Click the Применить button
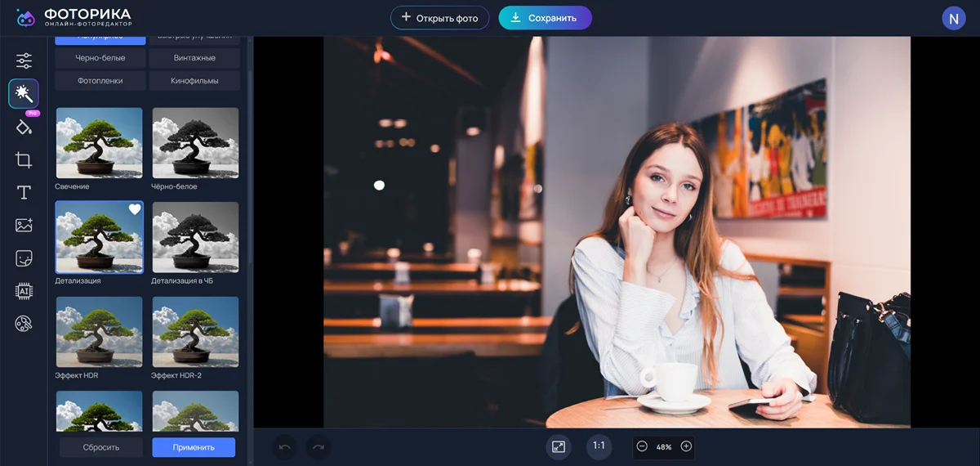Viewport: 980px width, 466px height. tap(194, 447)
